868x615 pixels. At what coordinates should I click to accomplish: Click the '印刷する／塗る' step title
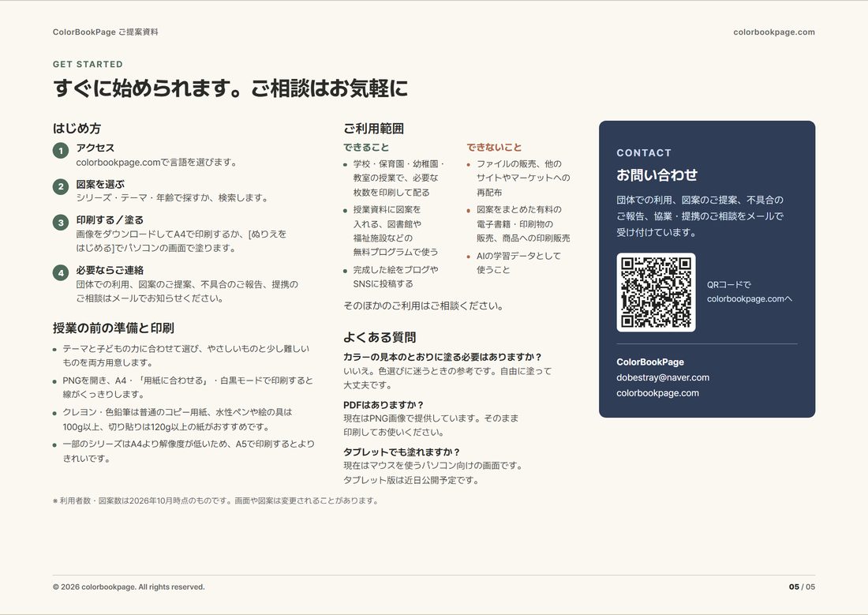(x=110, y=220)
